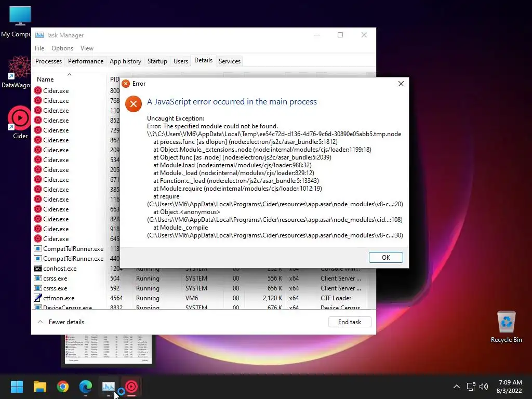Switch to the Users tab
The image size is (532, 399).
[x=180, y=61]
